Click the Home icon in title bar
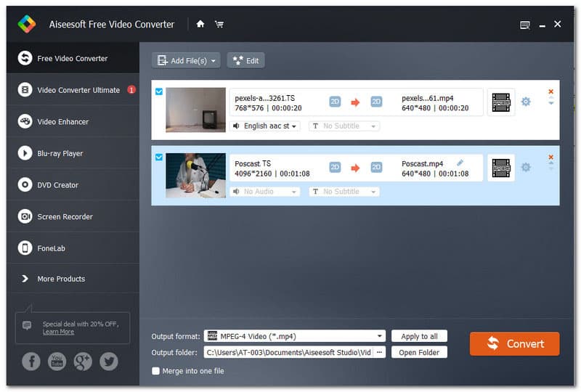The width and height of the screenshot is (581, 392). tap(200, 24)
